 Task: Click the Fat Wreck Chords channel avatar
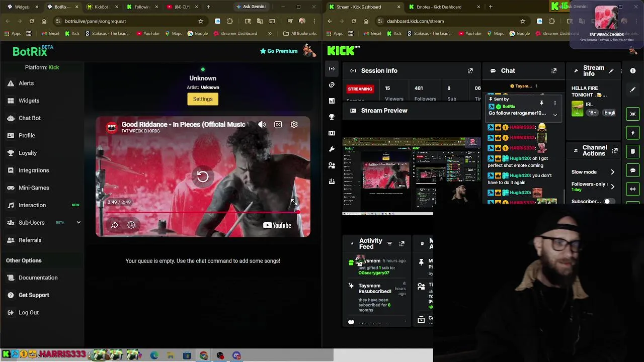coord(112,127)
